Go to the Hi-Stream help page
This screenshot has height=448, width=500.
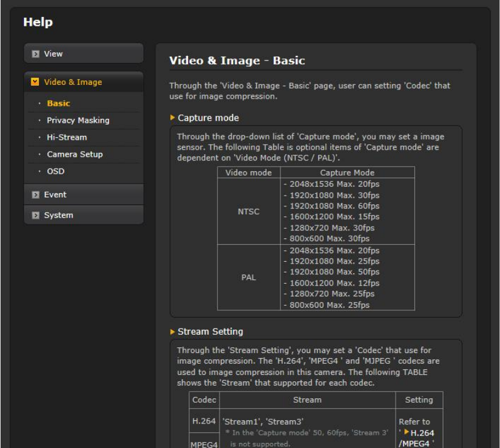67,137
